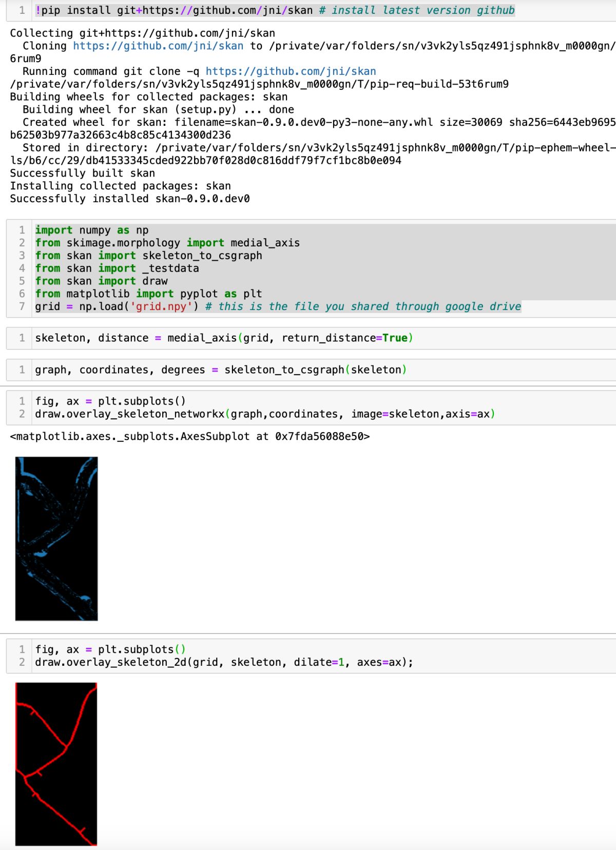
Task: Open the github.com/jni/skan link after Cloning
Action: pyautogui.click(x=158, y=46)
